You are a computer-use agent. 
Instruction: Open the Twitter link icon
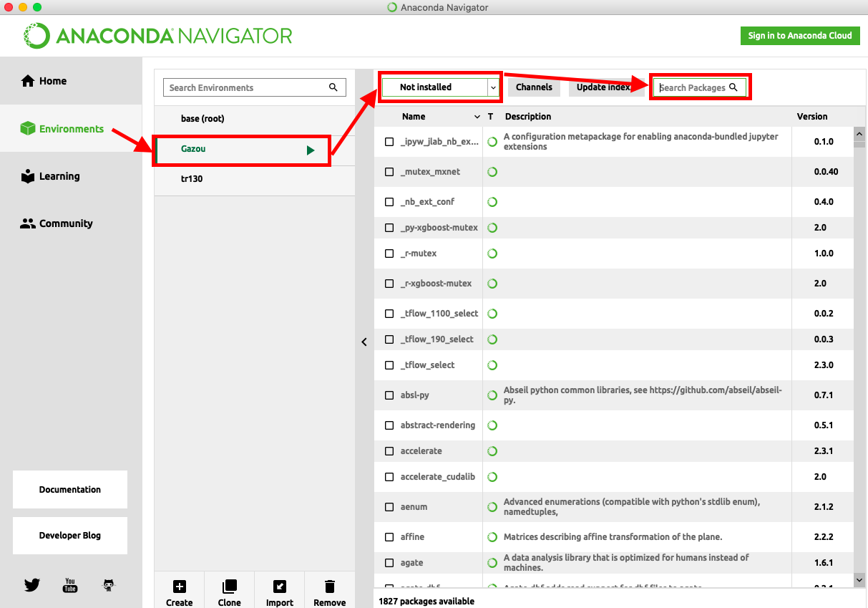pyautogui.click(x=32, y=585)
